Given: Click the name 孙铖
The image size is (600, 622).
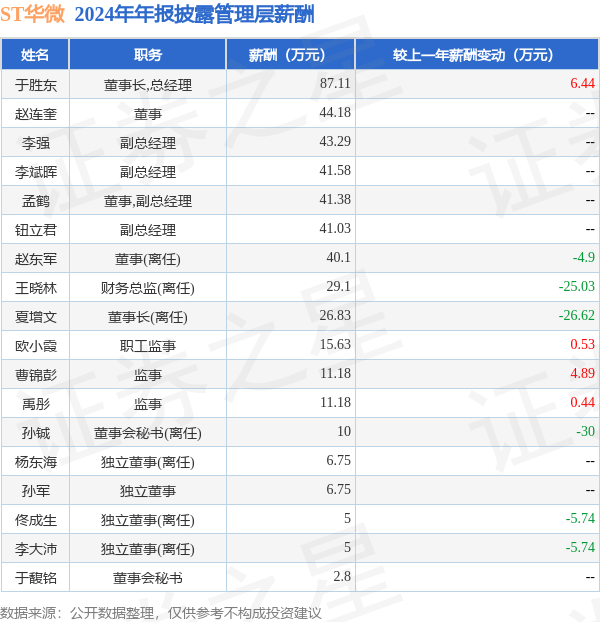Looking at the screenshot, I should pos(36,433).
